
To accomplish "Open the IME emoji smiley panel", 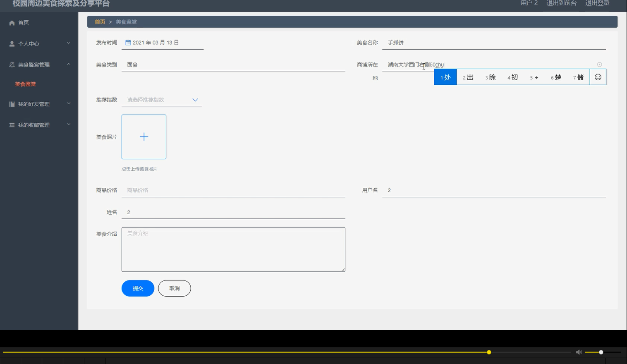I will tap(598, 77).
